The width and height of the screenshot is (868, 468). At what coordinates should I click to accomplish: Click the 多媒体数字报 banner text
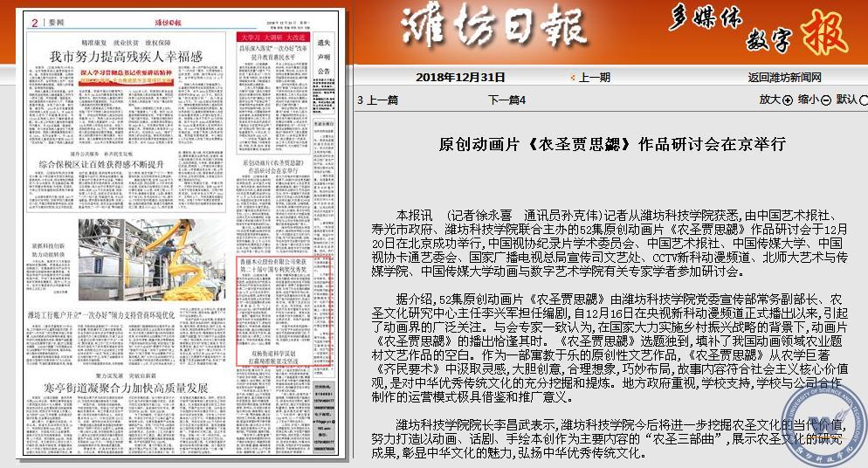pyautogui.click(x=757, y=29)
